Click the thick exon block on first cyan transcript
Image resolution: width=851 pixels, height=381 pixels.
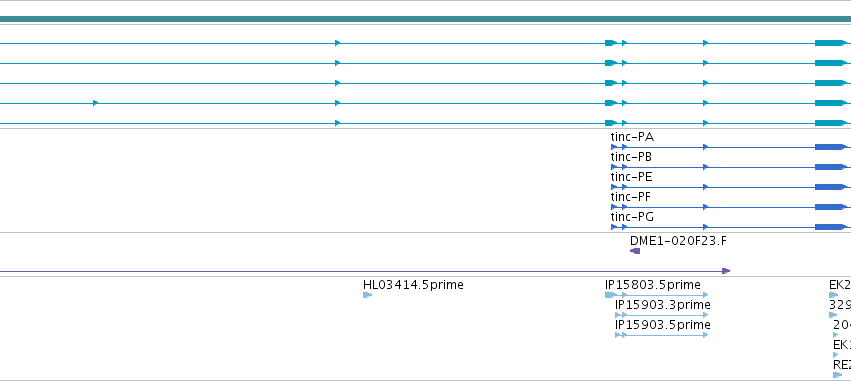[830, 43]
